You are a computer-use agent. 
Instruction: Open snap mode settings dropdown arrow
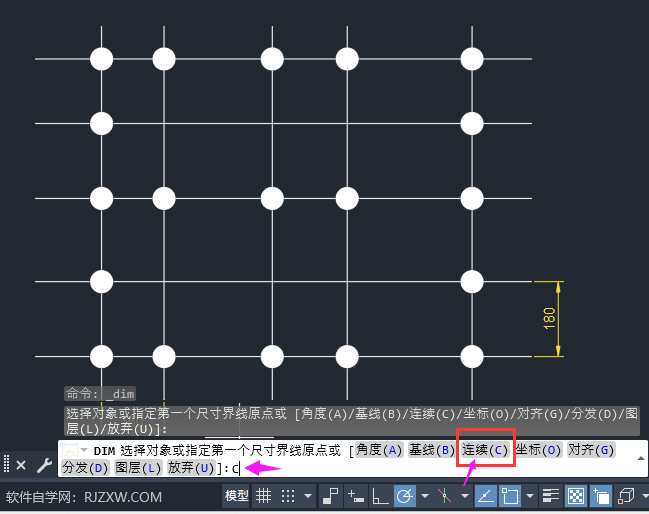pyautogui.click(x=308, y=495)
